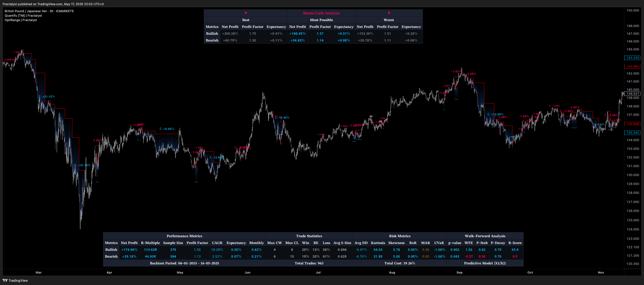
Task: Select the Walk-Forward Analysis section header
Action: click(485, 236)
